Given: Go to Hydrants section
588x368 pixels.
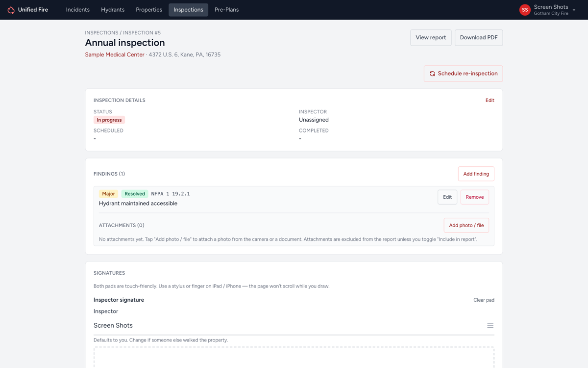Looking at the screenshot, I should pyautogui.click(x=113, y=10).
